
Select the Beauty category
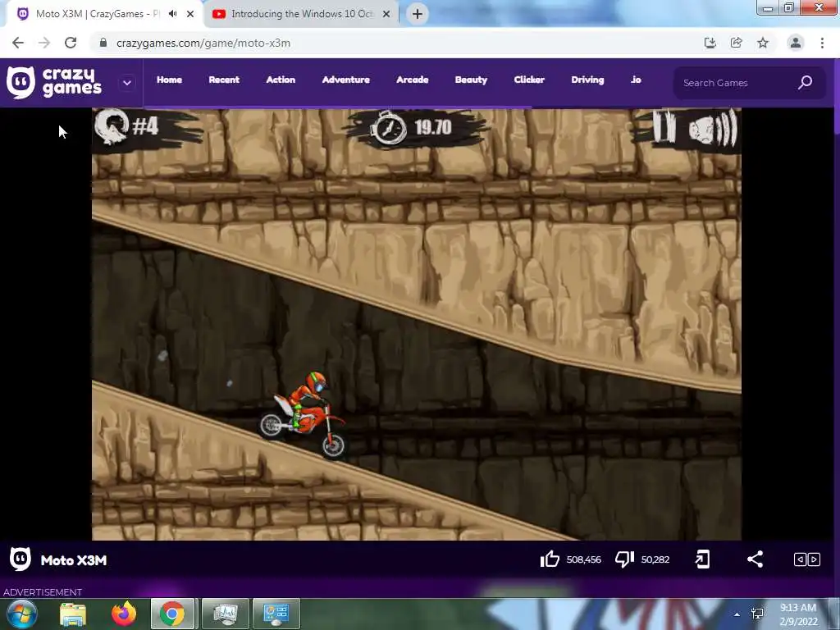coord(472,80)
